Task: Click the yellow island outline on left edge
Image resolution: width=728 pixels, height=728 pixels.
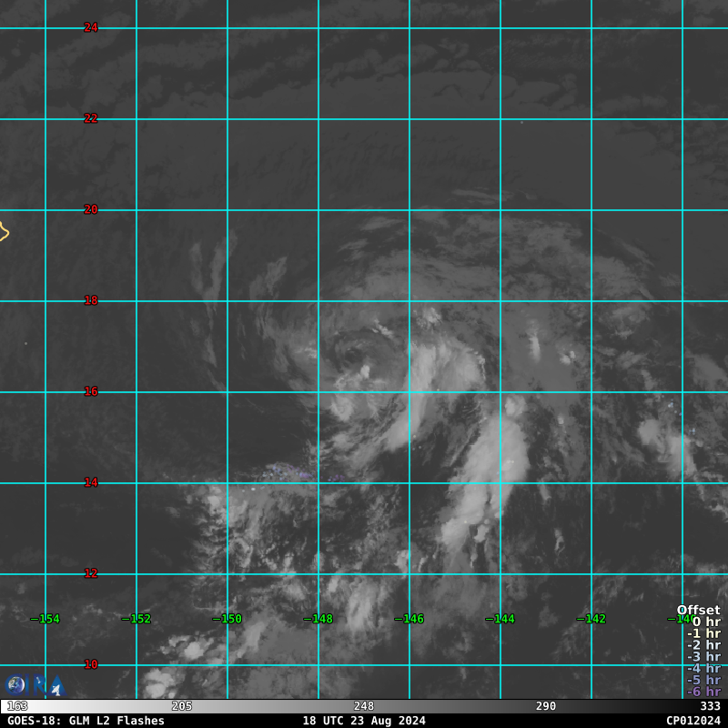Action: 4,232
